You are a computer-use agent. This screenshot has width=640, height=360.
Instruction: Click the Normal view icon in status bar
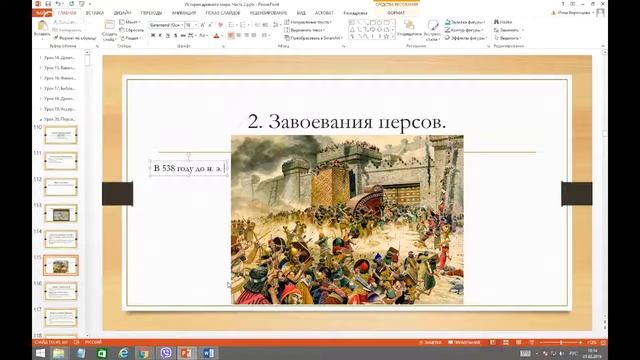pyautogui.click(x=493, y=342)
